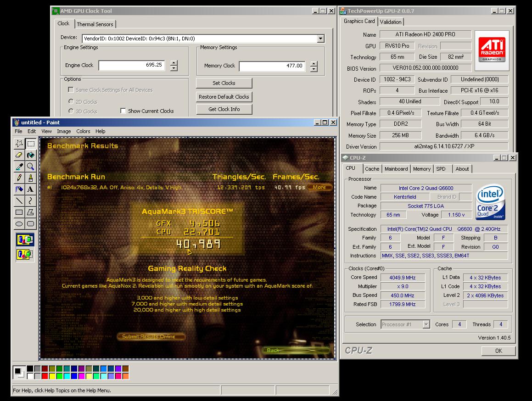Click the Core Speed value 4049.9 MHz
Viewport: 532px width, 401px height.
[x=403, y=278]
